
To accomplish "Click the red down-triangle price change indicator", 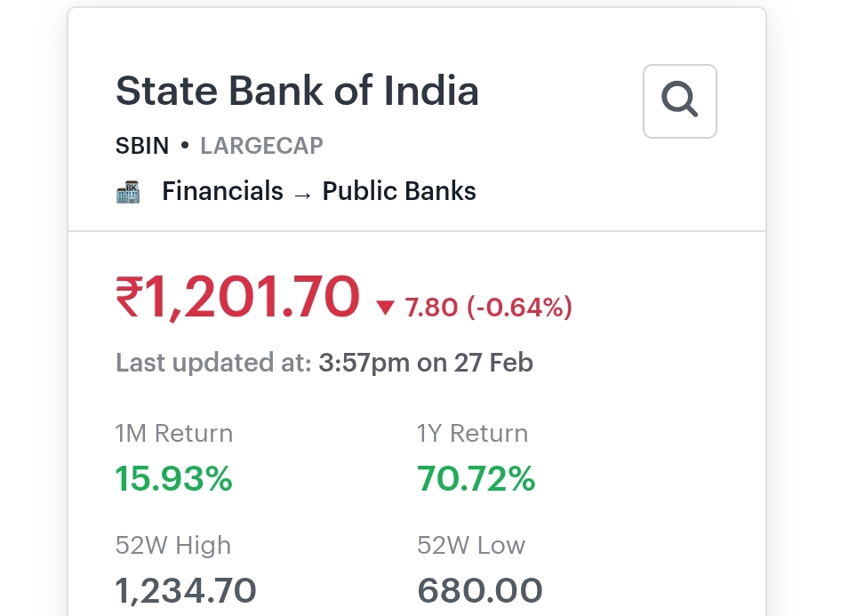I will 385,308.
